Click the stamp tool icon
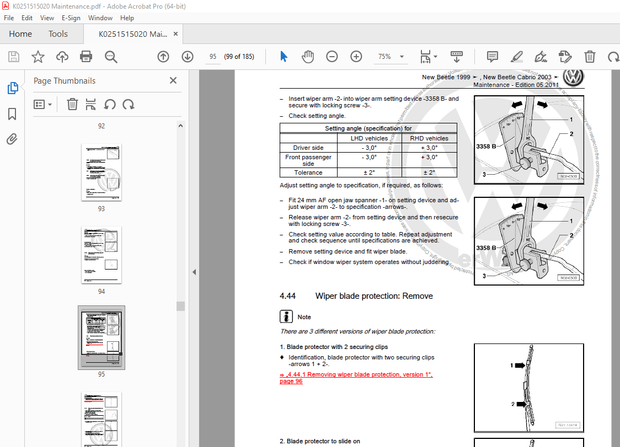Image resolution: width=620 pixels, height=447 pixels. pos(565,57)
